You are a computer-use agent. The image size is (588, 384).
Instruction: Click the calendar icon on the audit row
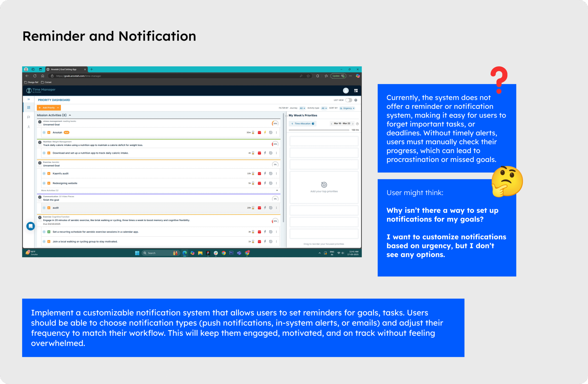pyautogui.click(x=259, y=208)
